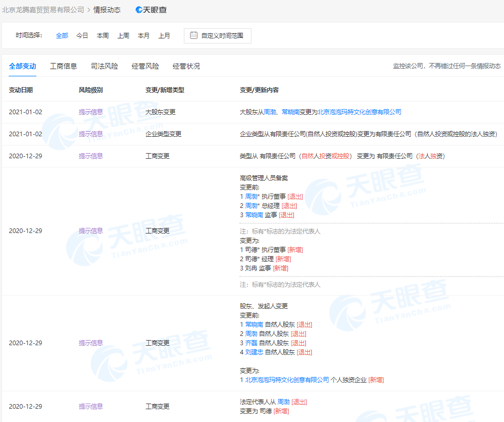The image size is (504, 422).
Task: Click 司德* 执行董事 [新增] entry
Action: tap(271, 250)
